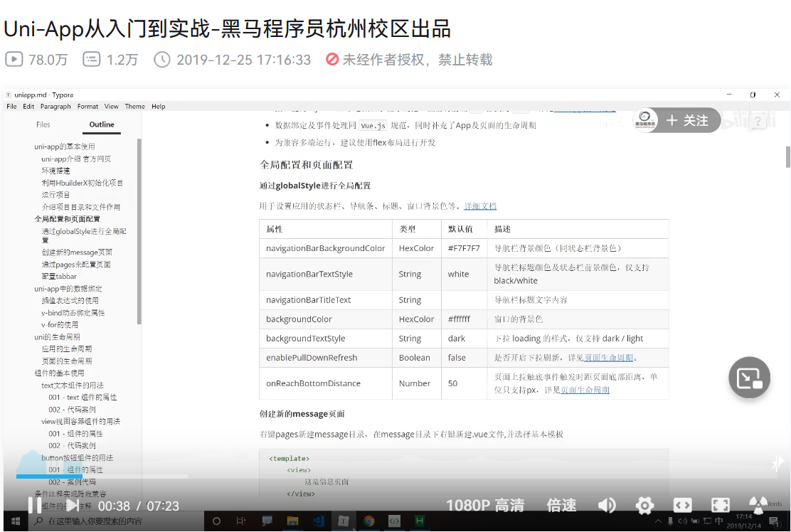Open 页面生命周期 link in onReachBottomDistance row
Screen dimensions: 791x532
(585, 390)
